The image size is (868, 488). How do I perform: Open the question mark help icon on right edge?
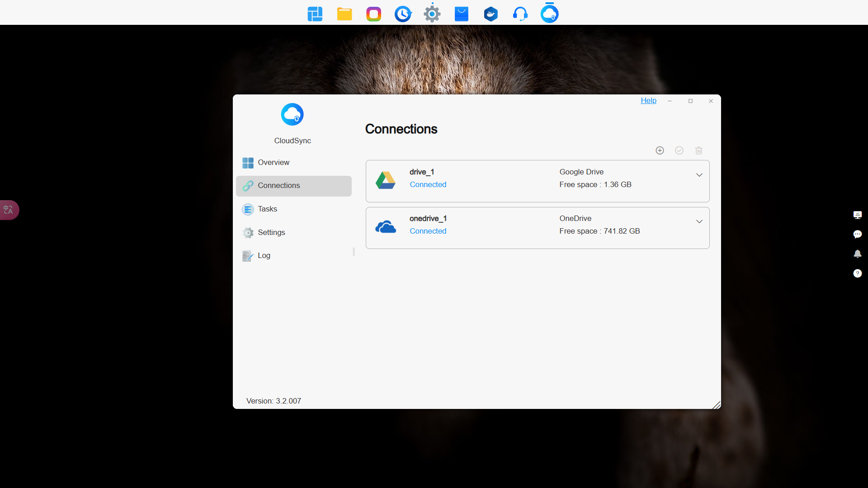(858, 273)
